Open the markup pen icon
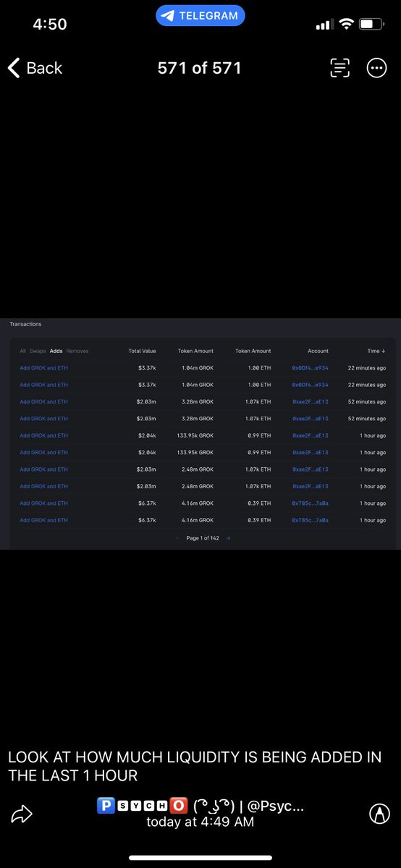 tap(379, 814)
